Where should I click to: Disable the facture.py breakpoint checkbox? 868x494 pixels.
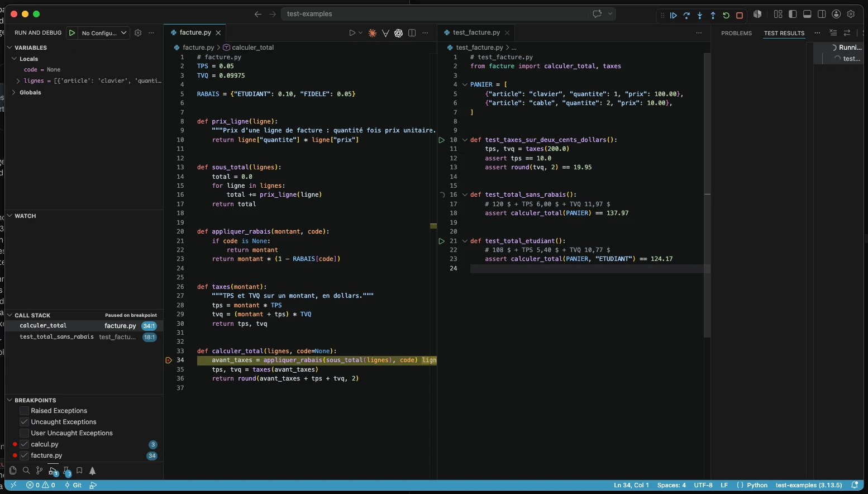click(x=24, y=455)
